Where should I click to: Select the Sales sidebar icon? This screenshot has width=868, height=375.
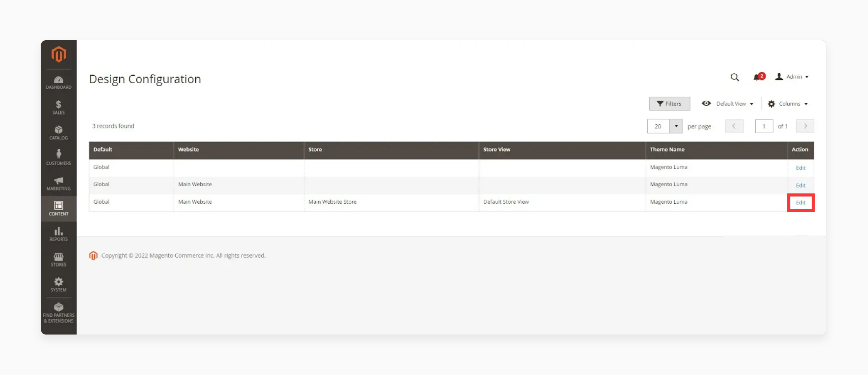point(59,107)
